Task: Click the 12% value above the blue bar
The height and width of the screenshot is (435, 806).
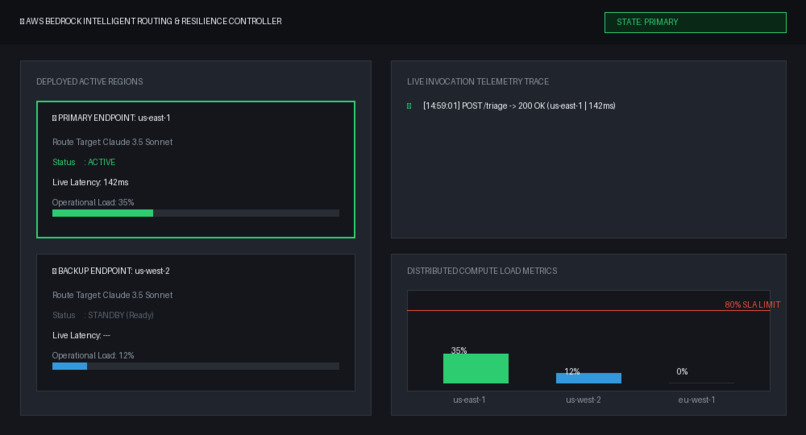Action: tap(572, 371)
